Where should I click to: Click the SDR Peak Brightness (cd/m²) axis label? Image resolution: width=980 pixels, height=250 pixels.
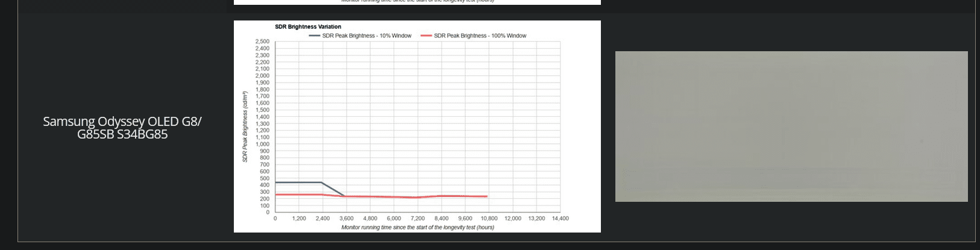(x=245, y=127)
